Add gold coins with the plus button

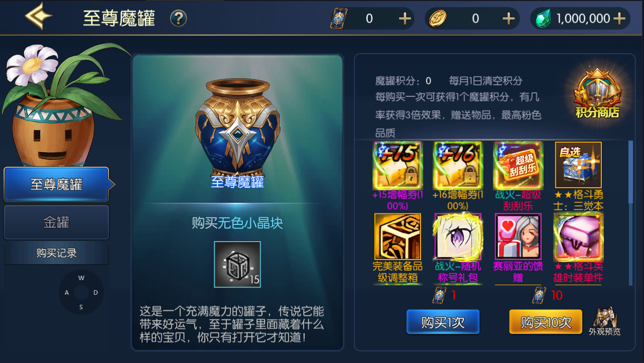click(508, 19)
